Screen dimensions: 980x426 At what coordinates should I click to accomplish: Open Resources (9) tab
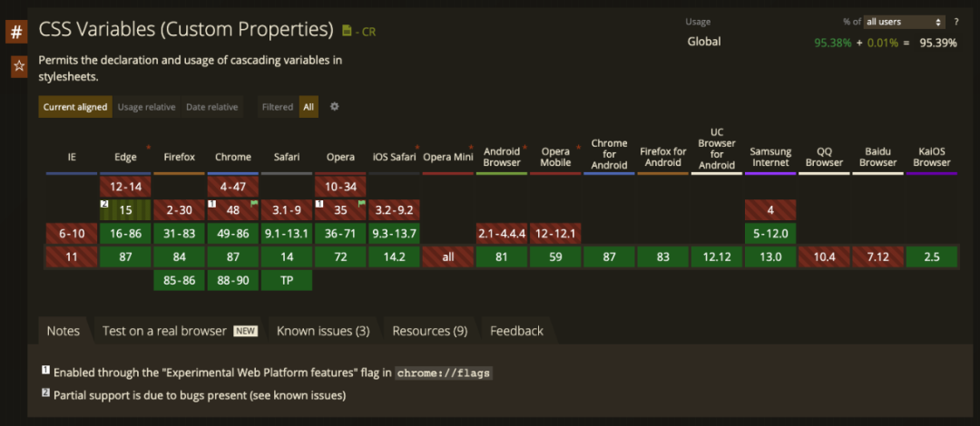click(x=430, y=331)
